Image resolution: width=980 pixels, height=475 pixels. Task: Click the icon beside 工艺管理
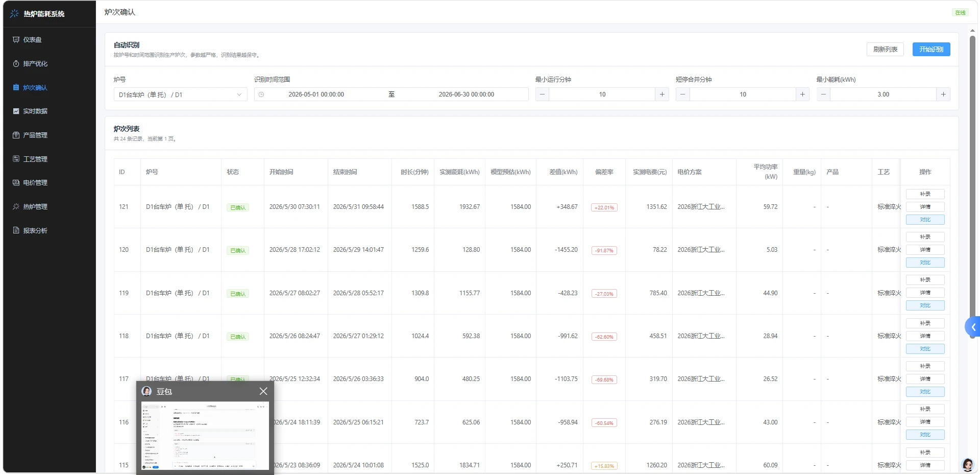(x=16, y=159)
